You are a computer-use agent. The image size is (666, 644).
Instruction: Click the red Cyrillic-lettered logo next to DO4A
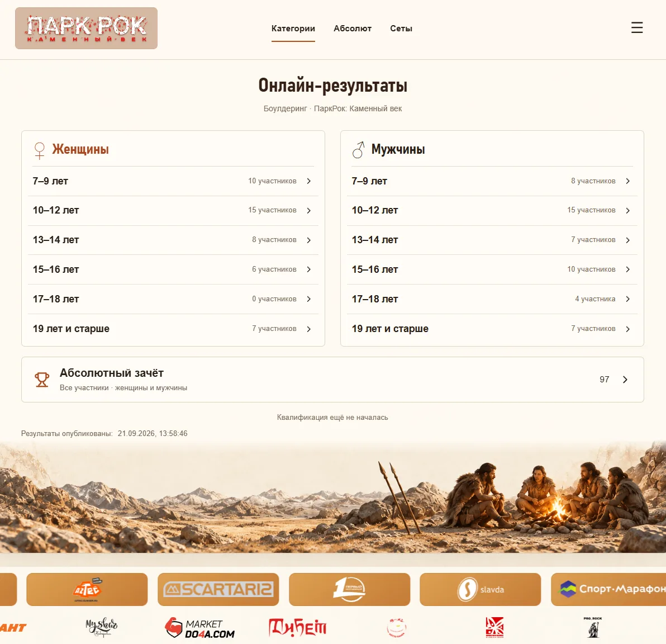(x=297, y=627)
